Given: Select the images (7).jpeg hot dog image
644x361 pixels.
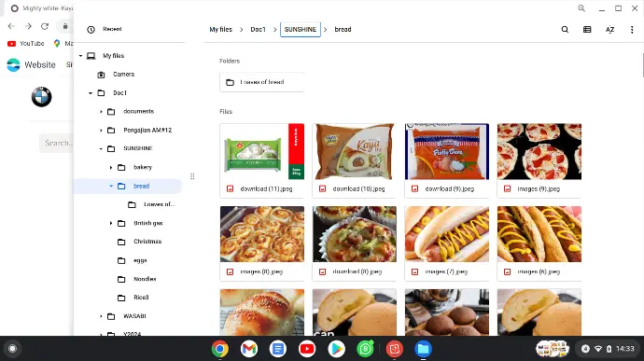Looking at the screenshot, I should tap(447, 243).
